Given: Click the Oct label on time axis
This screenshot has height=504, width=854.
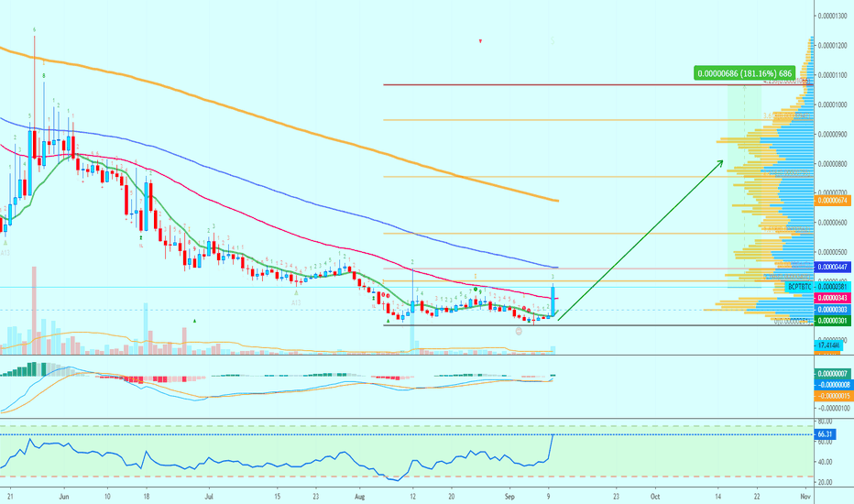Looking at the screenshot, I should point(655,497).
